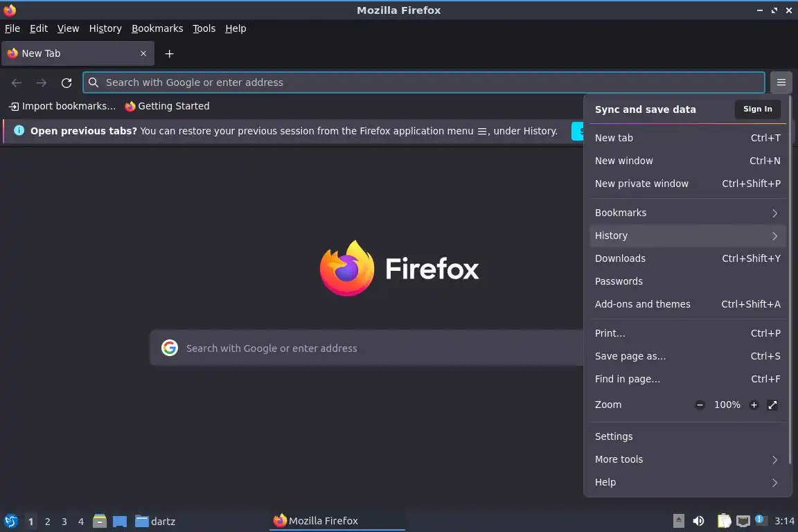Image resolution: width=798 pixels, height=532 pixels.
Task: Select New window menu entry
Action: 688,161
